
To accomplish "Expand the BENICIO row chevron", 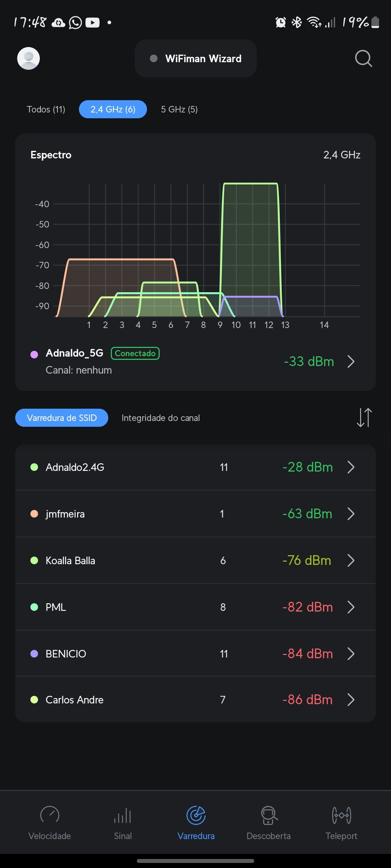I will (x=350, y=654).
